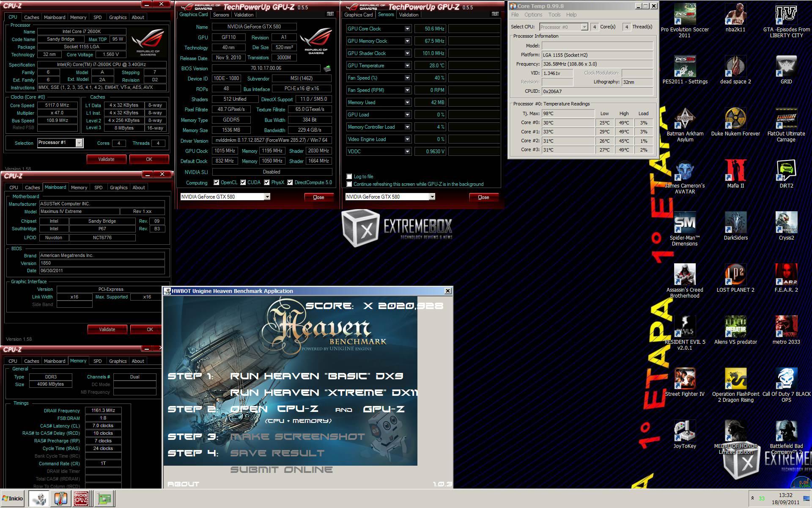This screenshot has height=508, width=812.
Task: Click Inicio start button on taskbar
Action: (13, 499)
